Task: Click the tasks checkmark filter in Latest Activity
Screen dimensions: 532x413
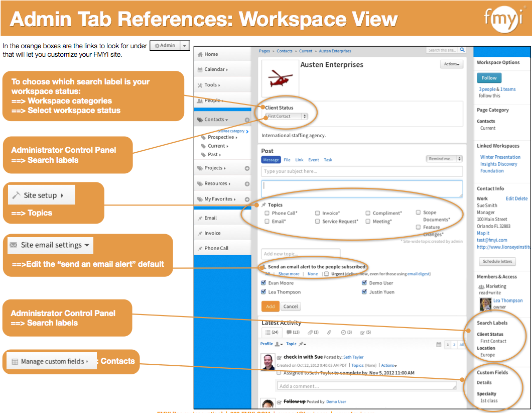Action: tap(362, 332)
